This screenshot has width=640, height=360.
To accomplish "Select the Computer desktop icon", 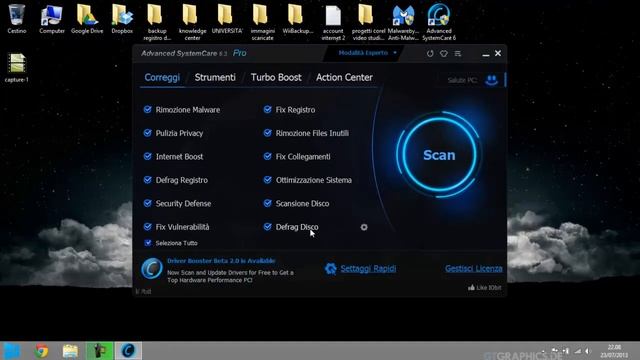I will [52, 19].
